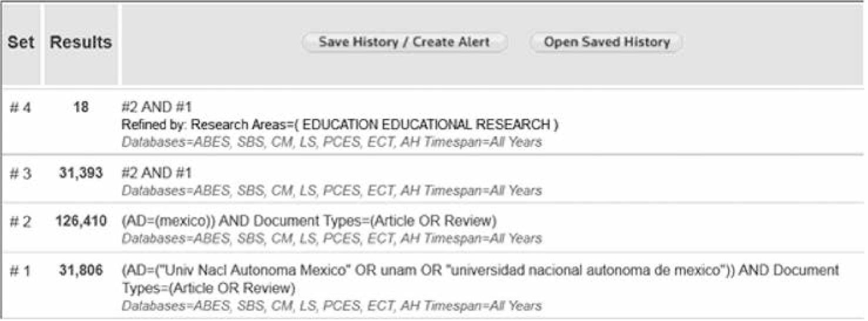868x321 pixels.
Task: Click the "#2 AND #1" query in set #3
Action: 156,175
